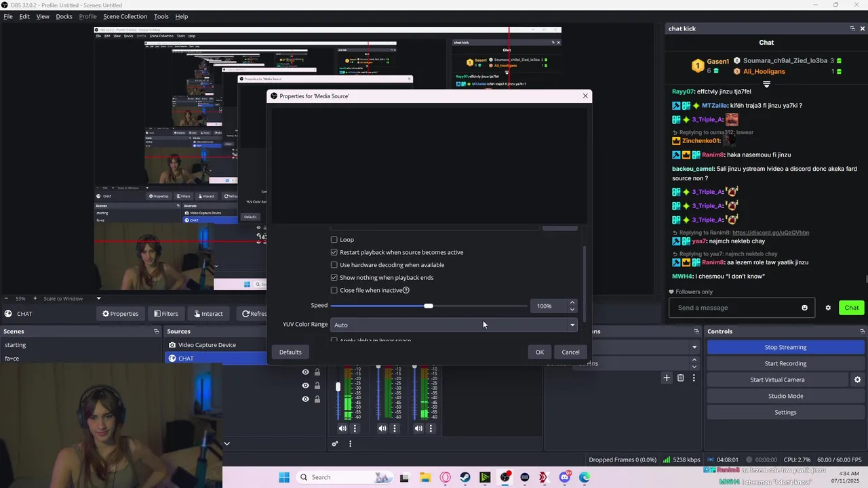868x488 pixels.
Task: Mute the leftmost audio mixer channel
Action: pos(342,428)
